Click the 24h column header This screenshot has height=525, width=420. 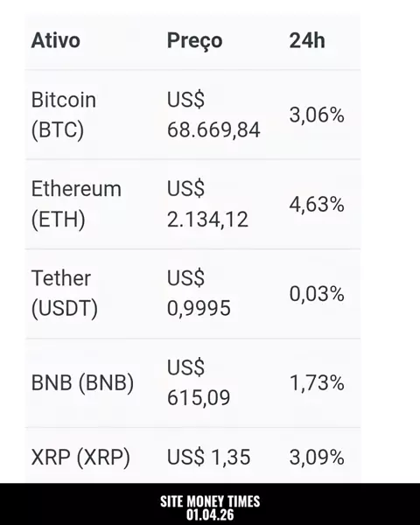coord(307,40)
